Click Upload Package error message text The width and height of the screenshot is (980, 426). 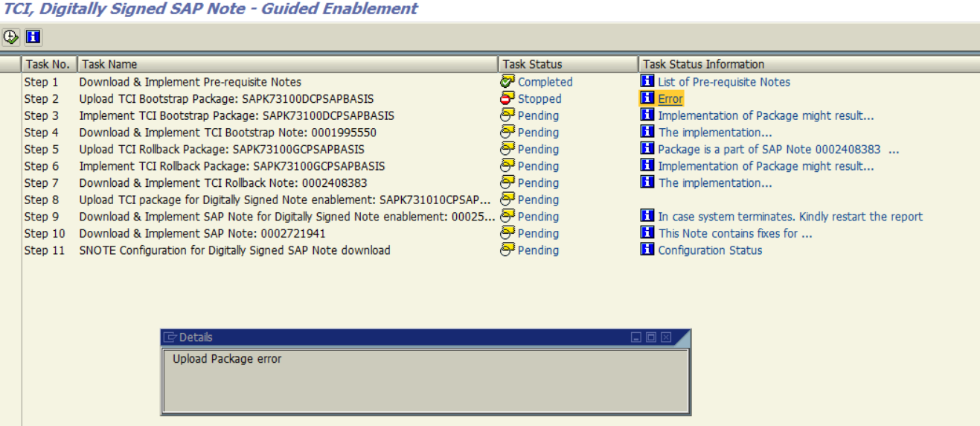[x=227, y=359]
